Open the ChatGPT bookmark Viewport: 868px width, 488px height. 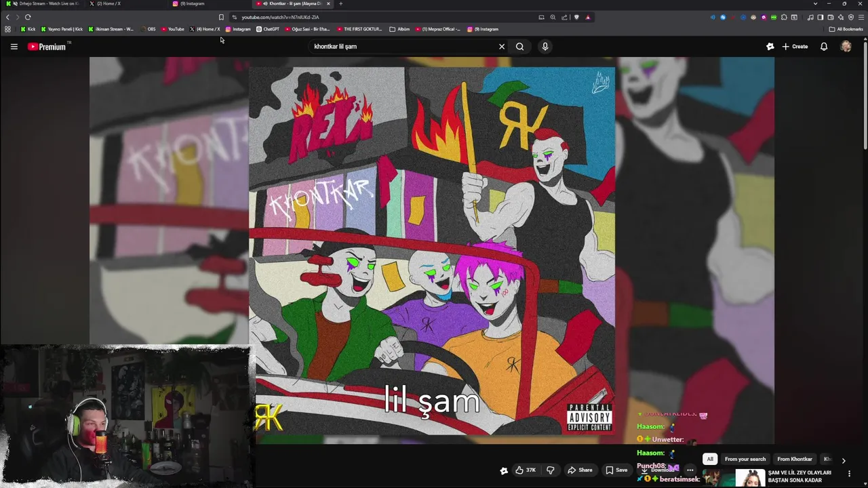pyautogui.click(x=268, y=29)
